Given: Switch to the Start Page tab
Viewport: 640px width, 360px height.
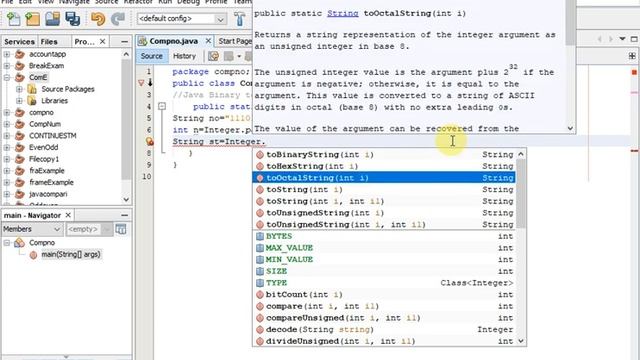Looking at the screenshot, I should pos(235,41).
